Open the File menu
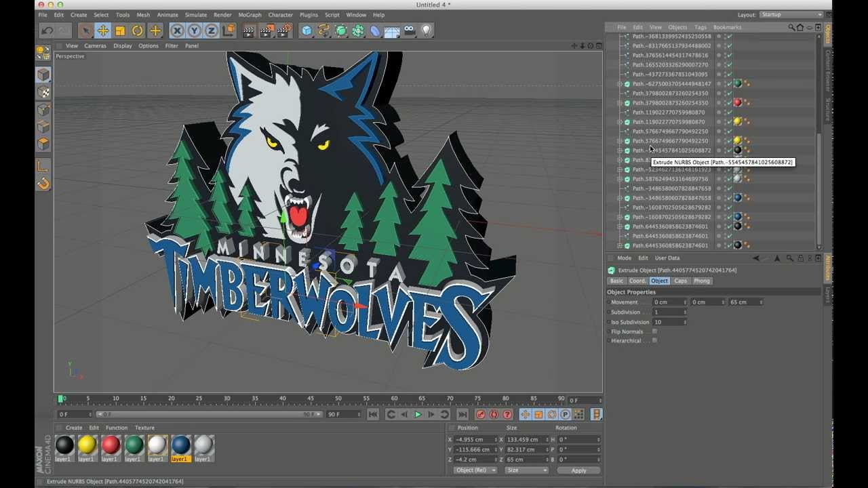The width and height of the screenshot is (868, 488). click(43, 15)
